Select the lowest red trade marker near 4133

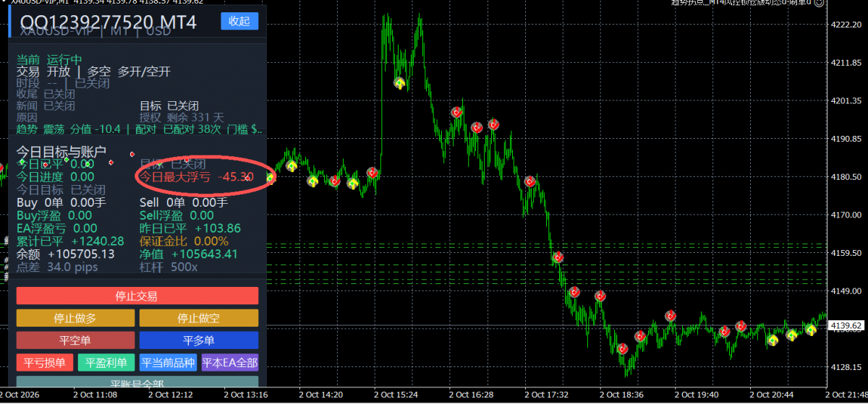[623, 349]
